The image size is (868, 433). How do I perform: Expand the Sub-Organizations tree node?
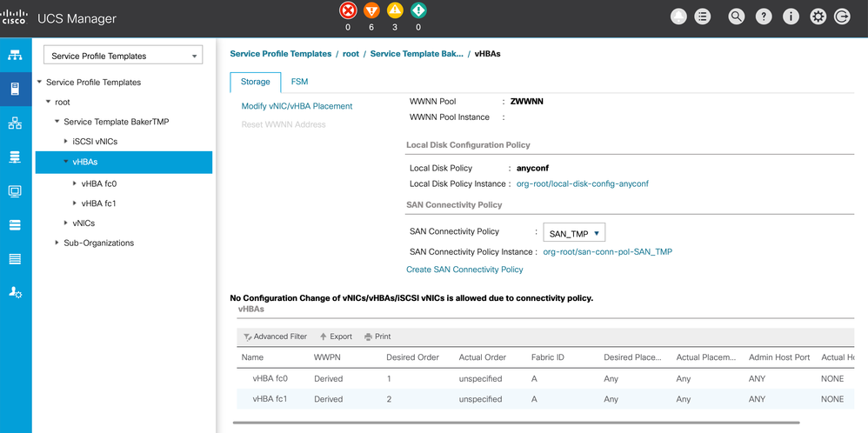point(57,243)
